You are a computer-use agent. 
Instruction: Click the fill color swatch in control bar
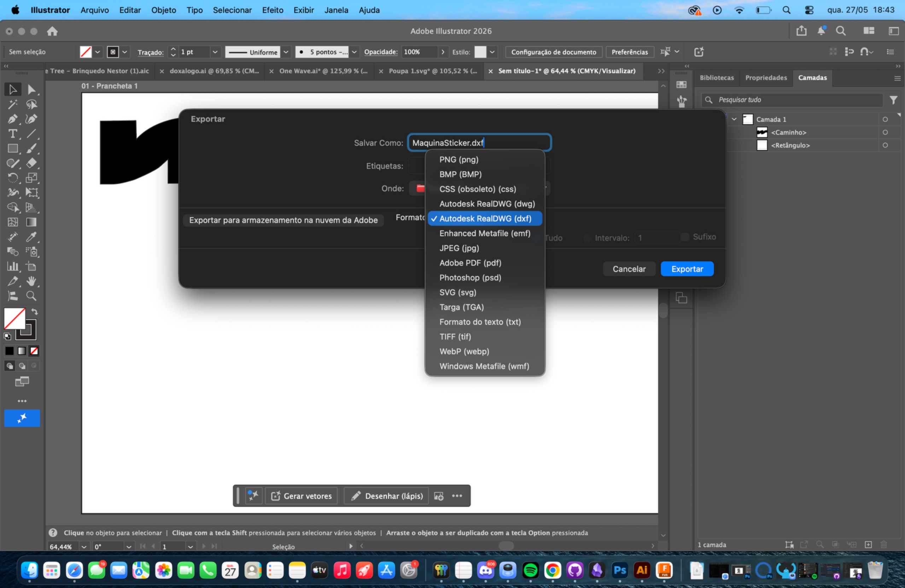click(86, 52)
